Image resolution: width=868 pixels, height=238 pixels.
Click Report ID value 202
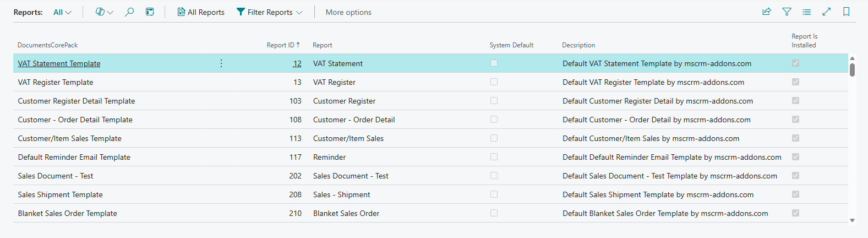click(x=296, y=176)
